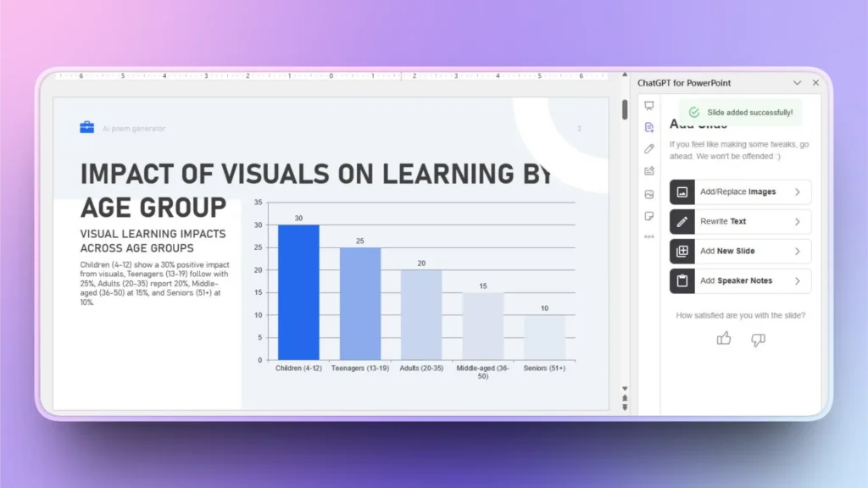Screen dimensions: 868x488
Task: Click the slide template icon below the pencil
Action: pos(648,169)
